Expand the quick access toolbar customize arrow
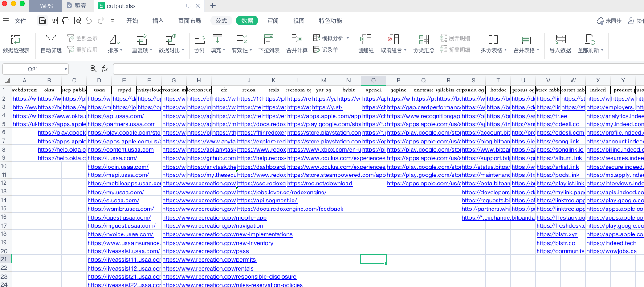Viewport: 644px width, 287px height. 112,20
